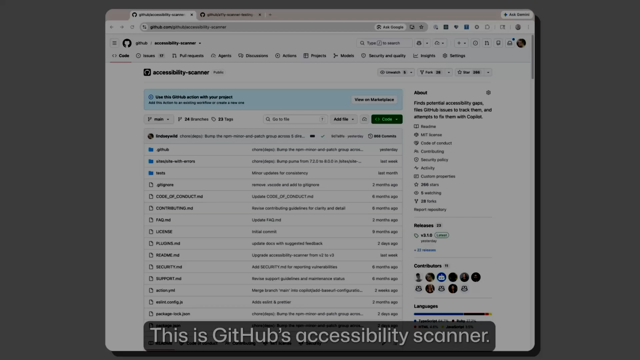The height and width of the screenshot is (360, 640).
Task: Click the browser forward arrow
Action: 122,27
